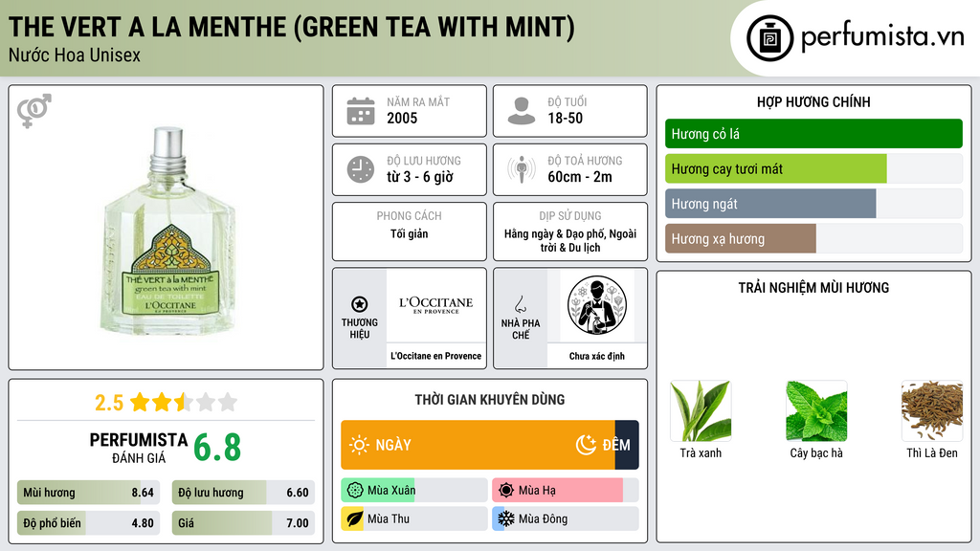Click the Mùa Đông season label
The height and width of the screenshot is (551, 980).
coord(544,518)
